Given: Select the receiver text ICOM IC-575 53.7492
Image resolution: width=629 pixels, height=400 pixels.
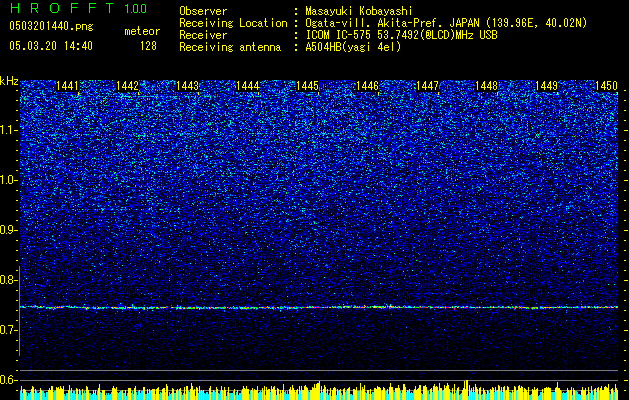Looking at the screenshot, I should click(361, 35).
